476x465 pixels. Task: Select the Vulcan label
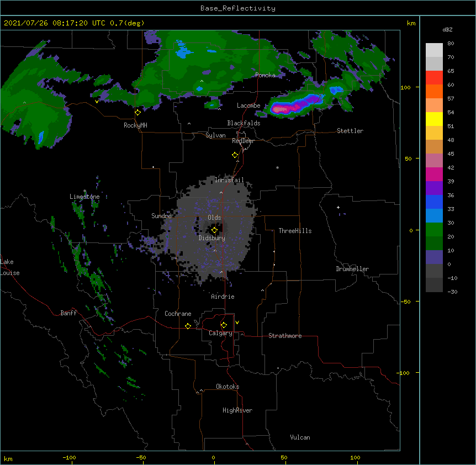point(300,437)
